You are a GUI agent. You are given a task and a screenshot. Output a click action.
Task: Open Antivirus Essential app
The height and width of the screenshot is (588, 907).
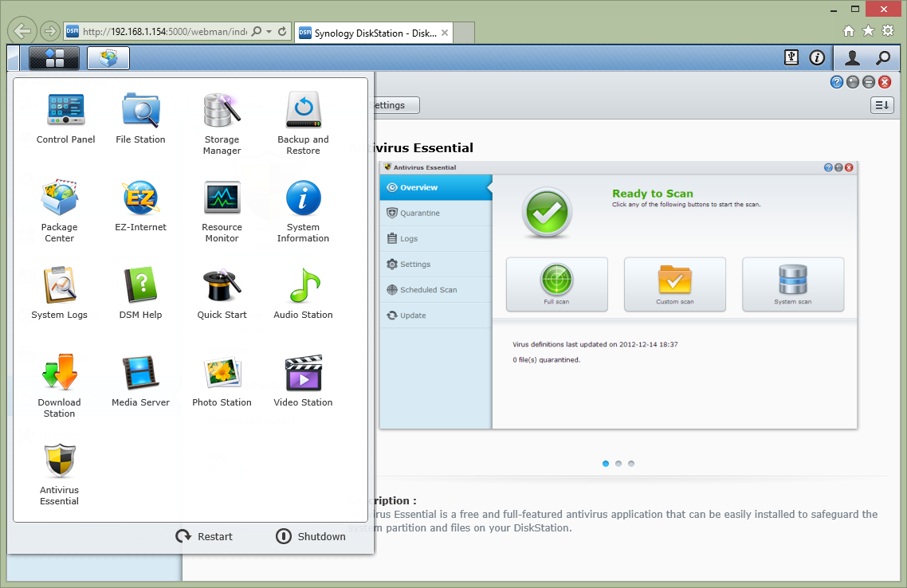point(60,475)
